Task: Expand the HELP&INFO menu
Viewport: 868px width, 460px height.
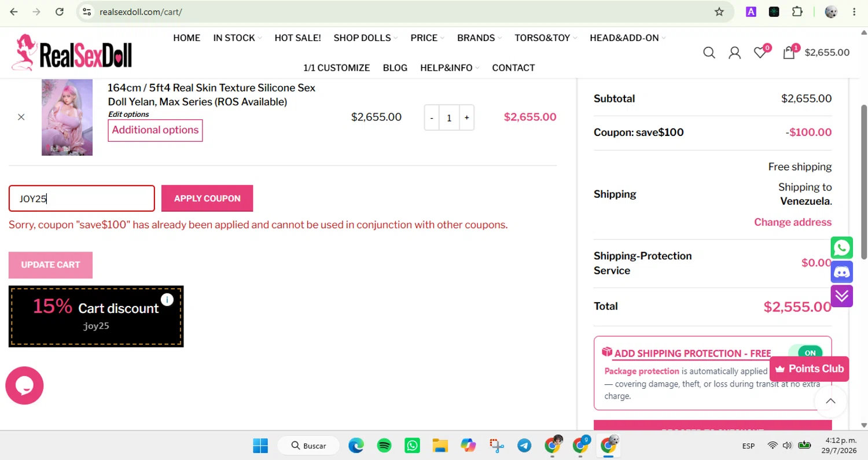Action: pyautogui.click(x=450, y=68)
